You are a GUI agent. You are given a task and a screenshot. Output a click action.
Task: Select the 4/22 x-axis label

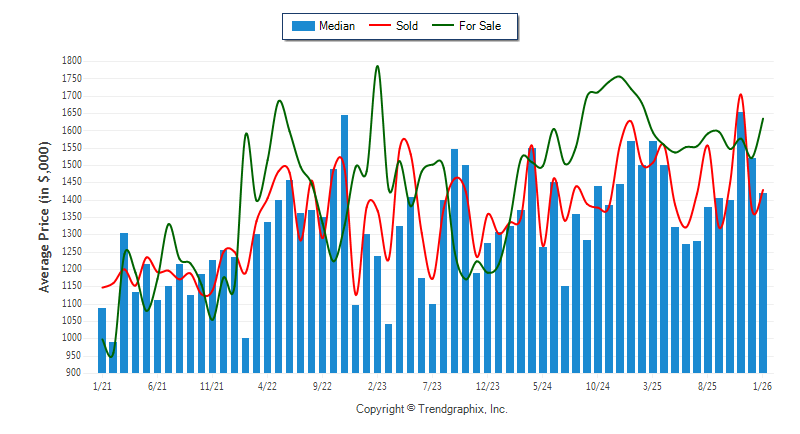267,385
